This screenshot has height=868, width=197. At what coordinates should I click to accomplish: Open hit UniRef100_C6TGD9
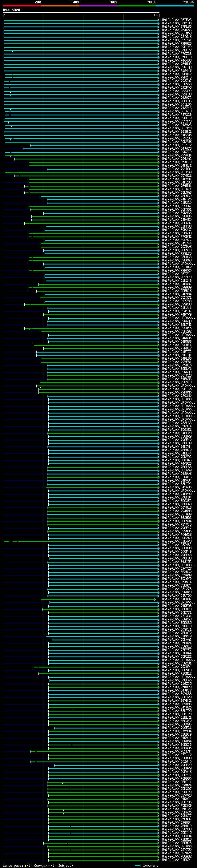tap(177, 514)
